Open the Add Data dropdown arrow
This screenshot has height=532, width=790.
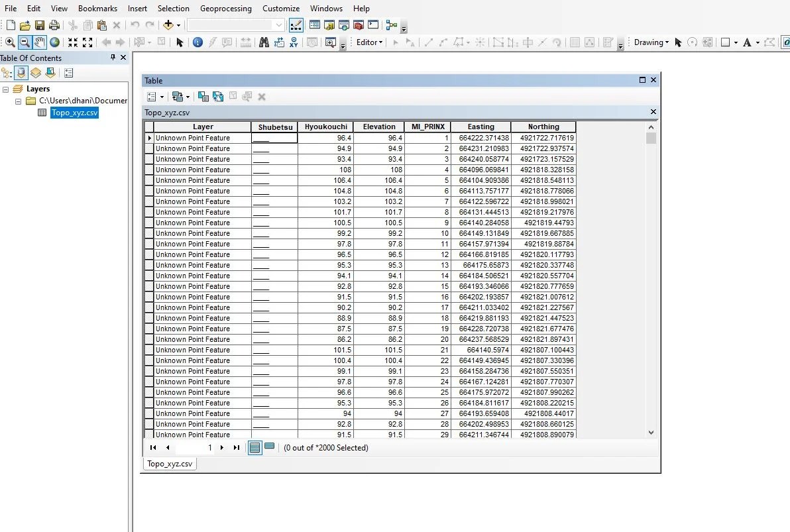[x=178, y=25]
